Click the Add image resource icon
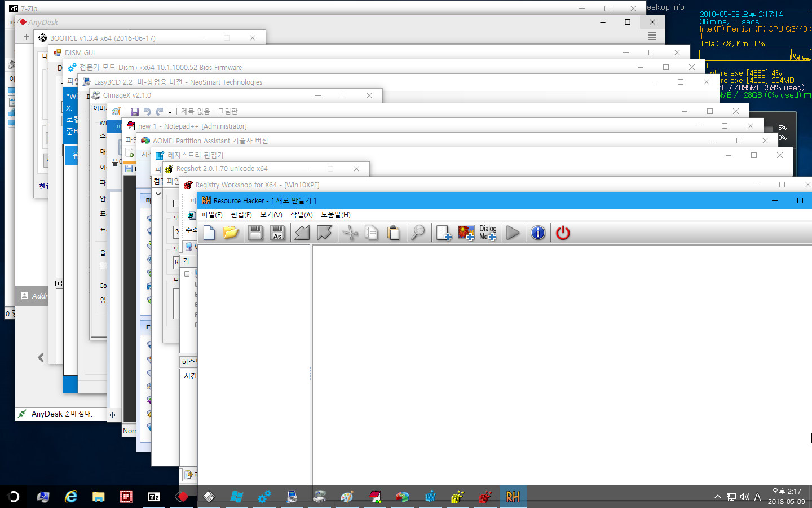The height and width of the screenshot is (508, 812). [466, 233]
